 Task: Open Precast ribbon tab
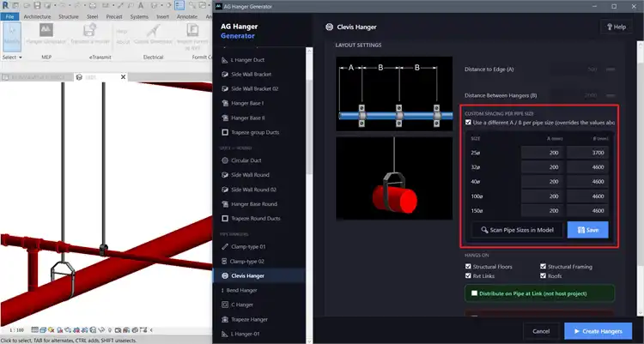click(x=114, y=17)
